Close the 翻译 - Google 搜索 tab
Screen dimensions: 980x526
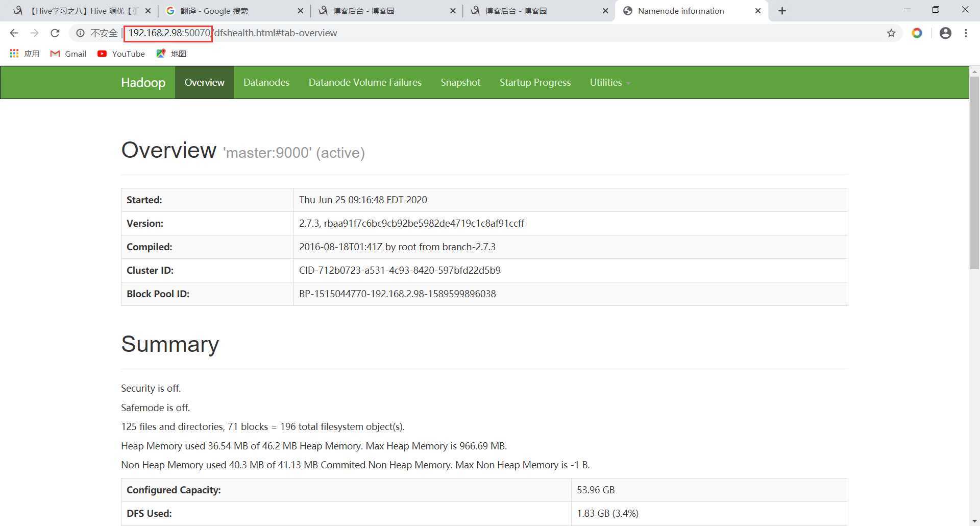tap(300, 11)
